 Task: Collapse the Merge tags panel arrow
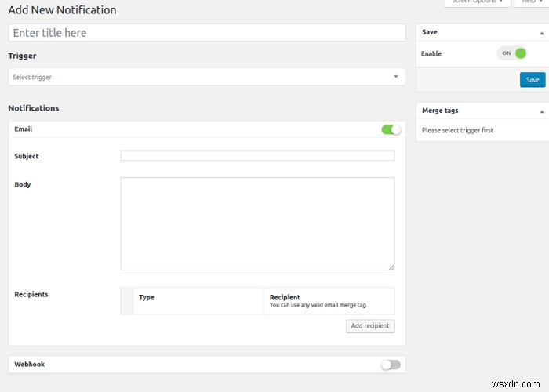coord(541,111)
